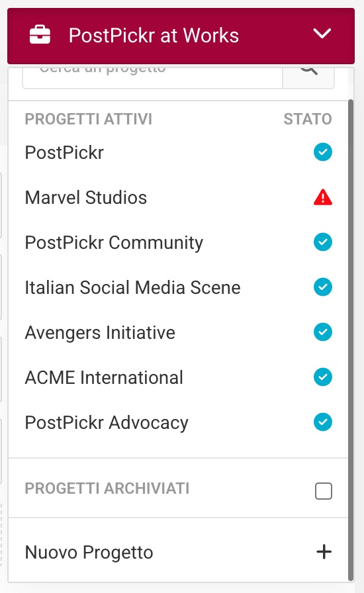Viewport: 364px width, 593px height.
Task: Click the briefcase icon in the header
Action: [x=40, y=35]
